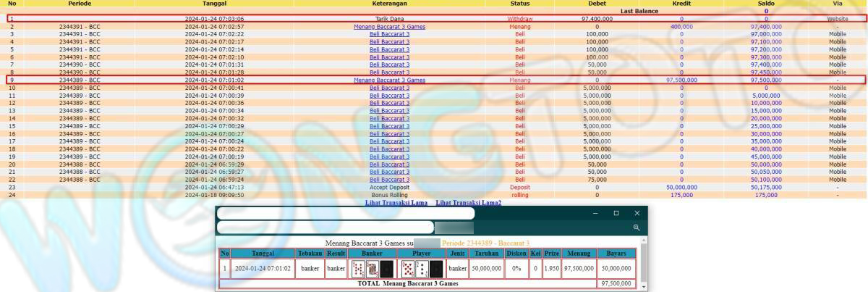
Task: Open Beli Baccarat 3 link in row 22
Action: pos(389,180)
